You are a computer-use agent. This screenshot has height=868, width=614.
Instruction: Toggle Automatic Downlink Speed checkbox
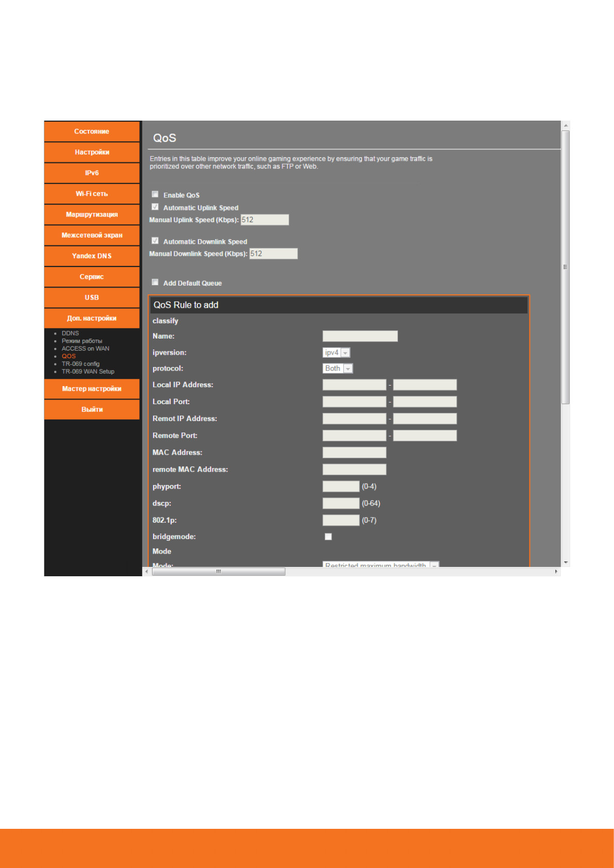pyautogui.click(x=155, y=241)
